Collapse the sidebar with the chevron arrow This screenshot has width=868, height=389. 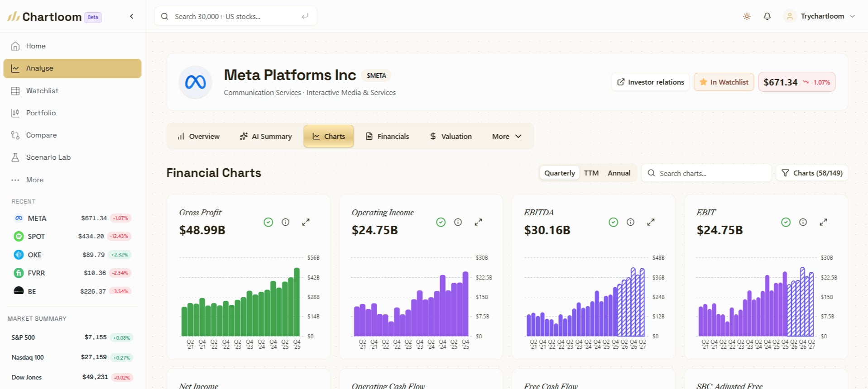point(132,16)
